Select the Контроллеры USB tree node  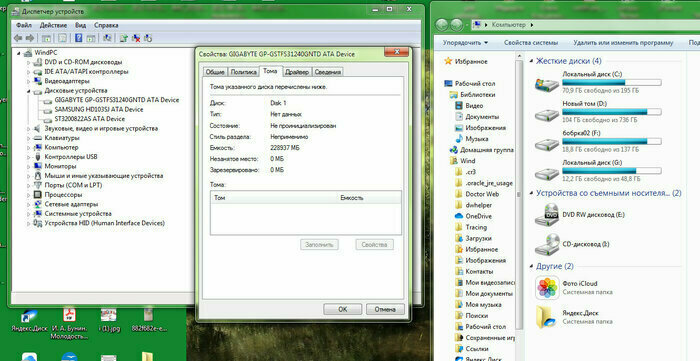(x=71, y=157)
